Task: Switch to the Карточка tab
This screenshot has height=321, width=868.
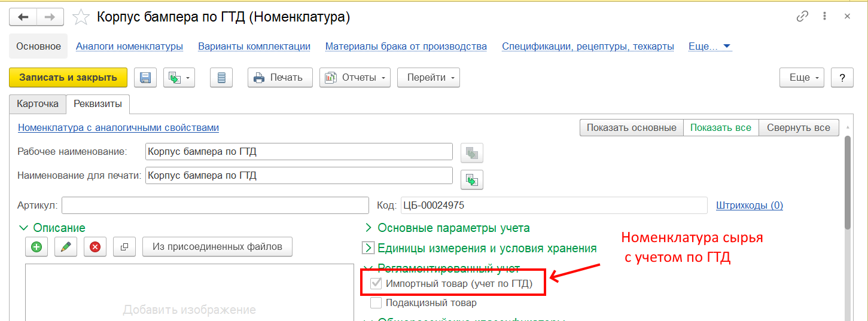Action: pyautogui.click(x=38, y=104)
